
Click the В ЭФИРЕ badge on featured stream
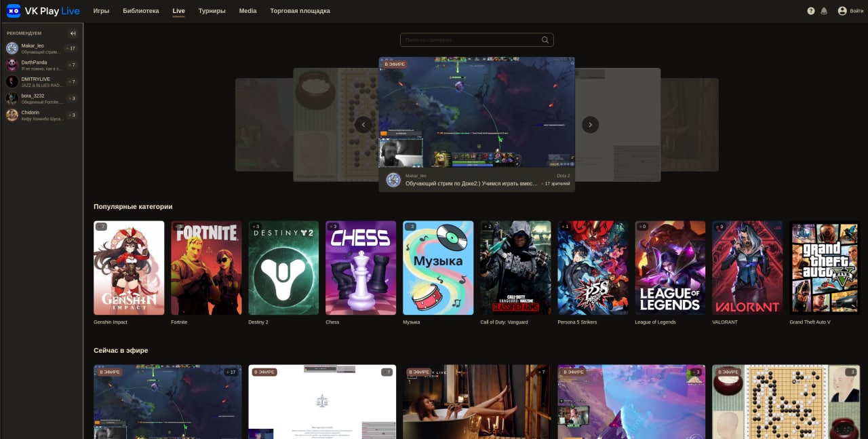point(395,64)
